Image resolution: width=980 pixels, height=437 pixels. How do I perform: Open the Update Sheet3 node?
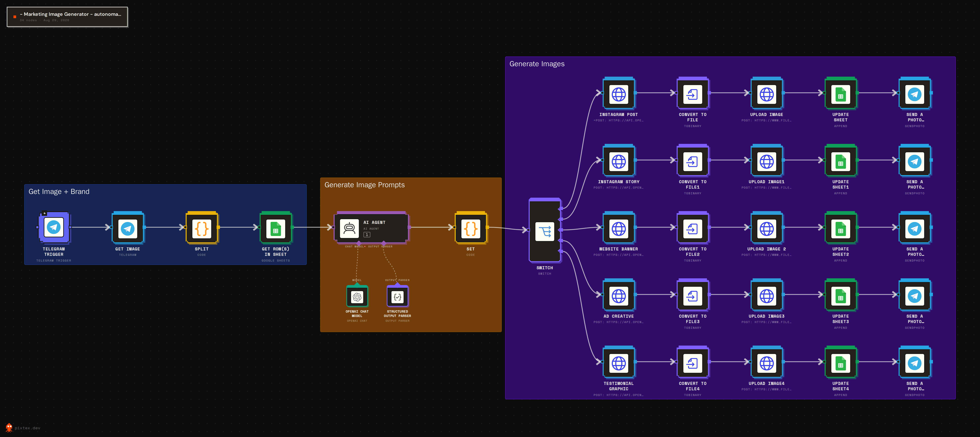click(x=840, y=295)
